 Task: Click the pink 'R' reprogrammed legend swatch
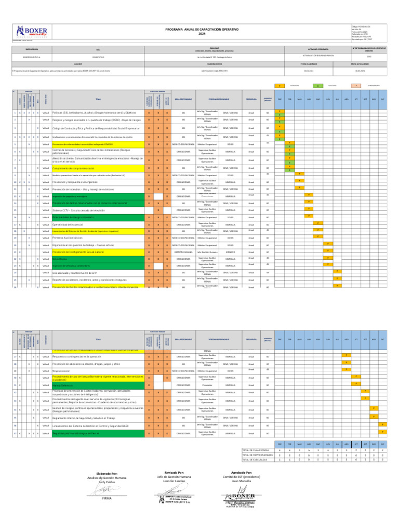(x=356, y=86)
